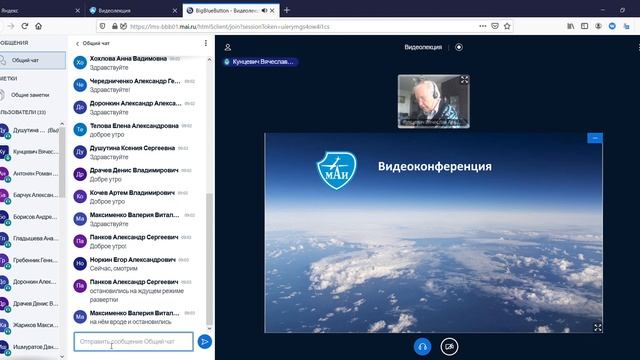Select user Драчев Денис in the users list
The image size is (640, 360).
30,304
